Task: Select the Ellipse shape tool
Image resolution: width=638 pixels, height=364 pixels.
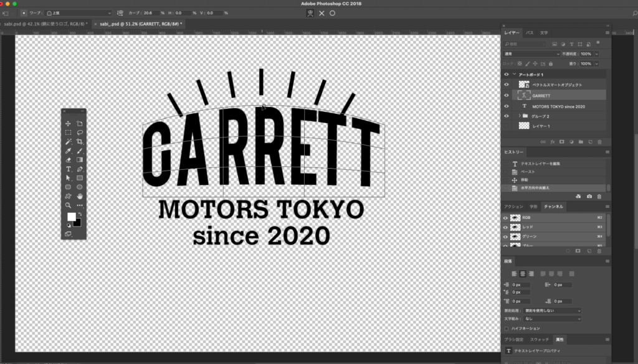Action: click(x=79, y=187)
